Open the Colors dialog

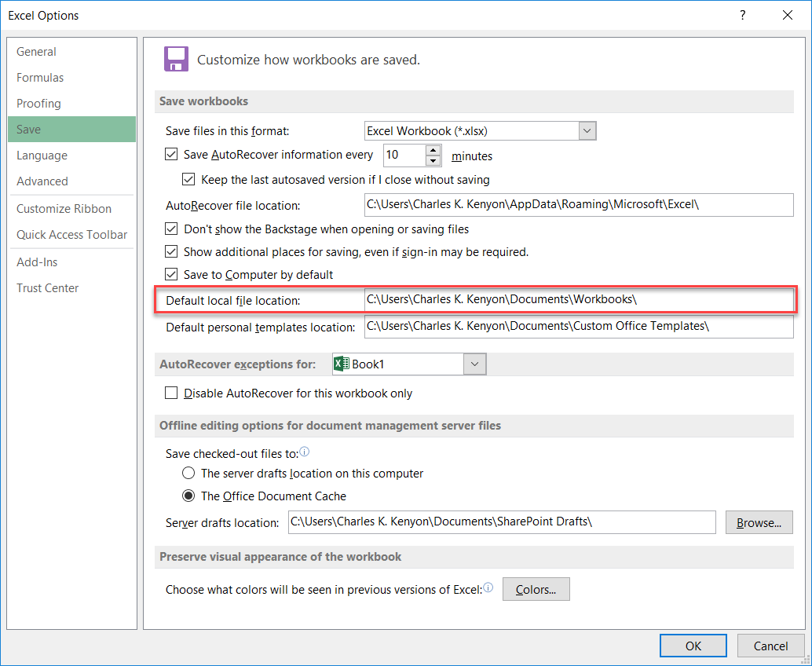(536, 588)
